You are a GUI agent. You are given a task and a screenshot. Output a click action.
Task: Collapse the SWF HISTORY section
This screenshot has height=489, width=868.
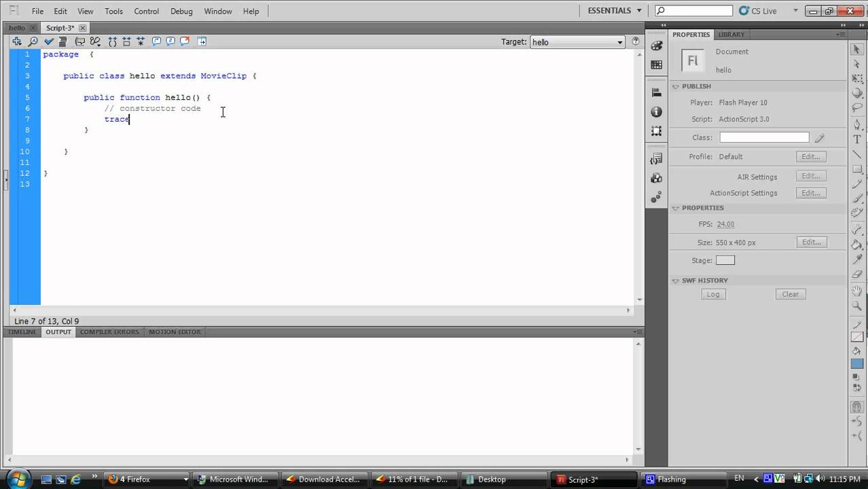pos(676,280)
